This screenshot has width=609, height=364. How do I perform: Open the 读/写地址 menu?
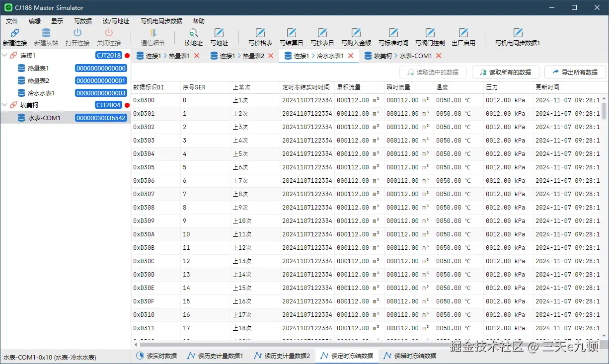pos(116,21)
